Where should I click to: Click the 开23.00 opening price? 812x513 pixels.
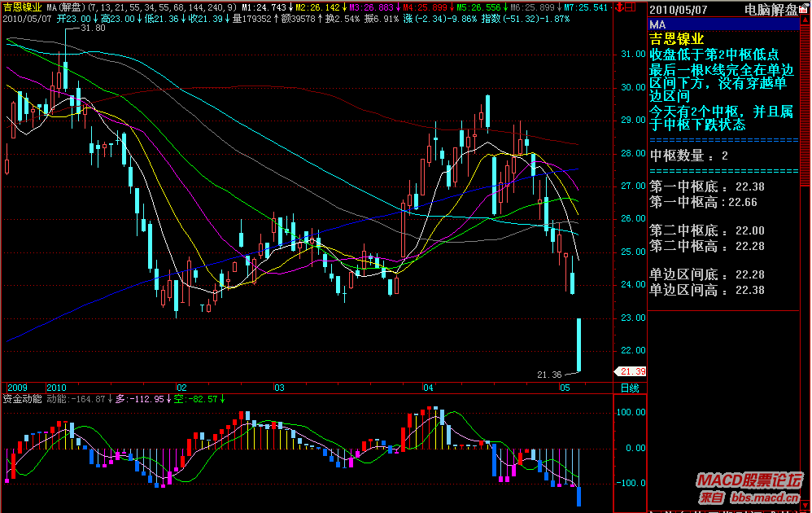click(x=74, y=19)
